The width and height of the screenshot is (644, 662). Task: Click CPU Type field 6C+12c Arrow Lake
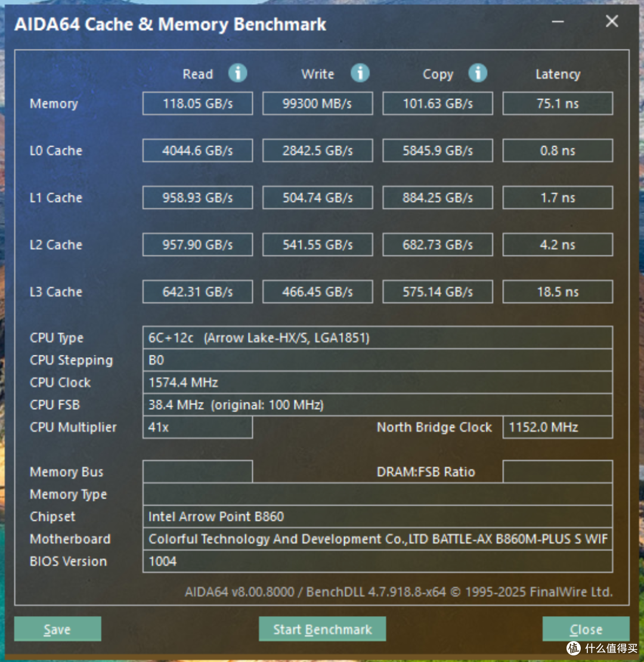377,338
